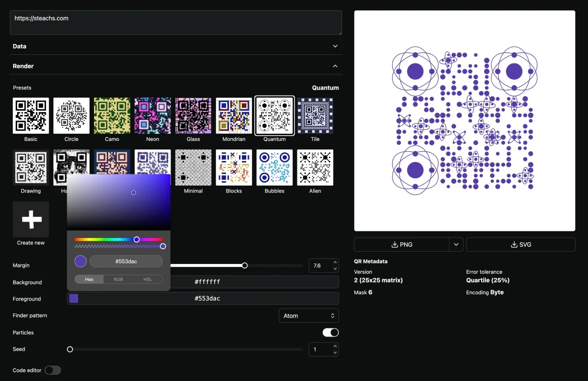588x381 pixels.
Task: Switch color picker to RGB tab
Action: click(119, 279)
